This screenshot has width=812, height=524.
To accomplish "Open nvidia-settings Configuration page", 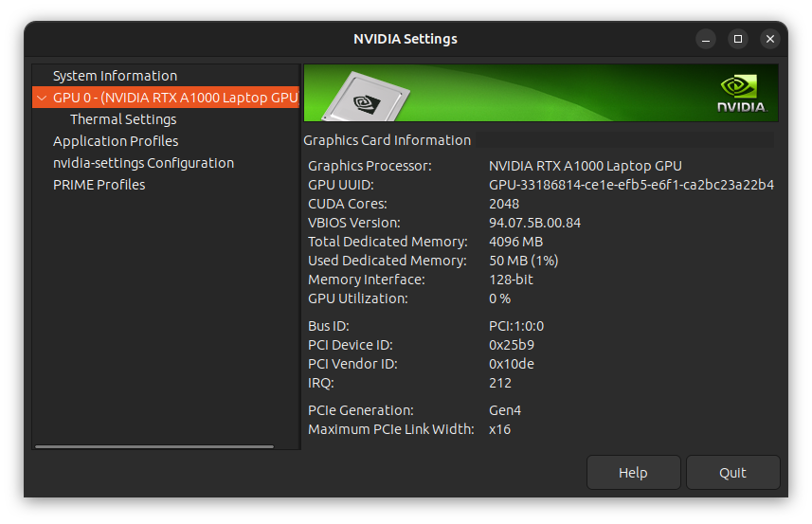I will 143,163.
